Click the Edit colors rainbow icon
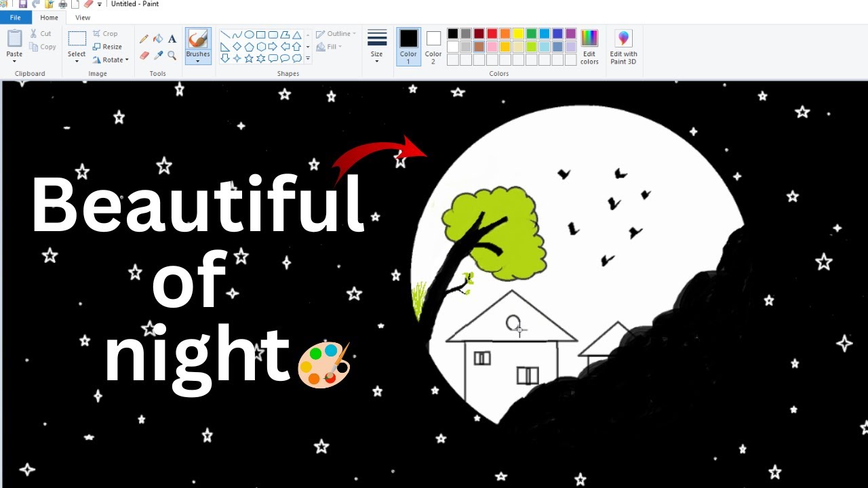 point(589,38)
